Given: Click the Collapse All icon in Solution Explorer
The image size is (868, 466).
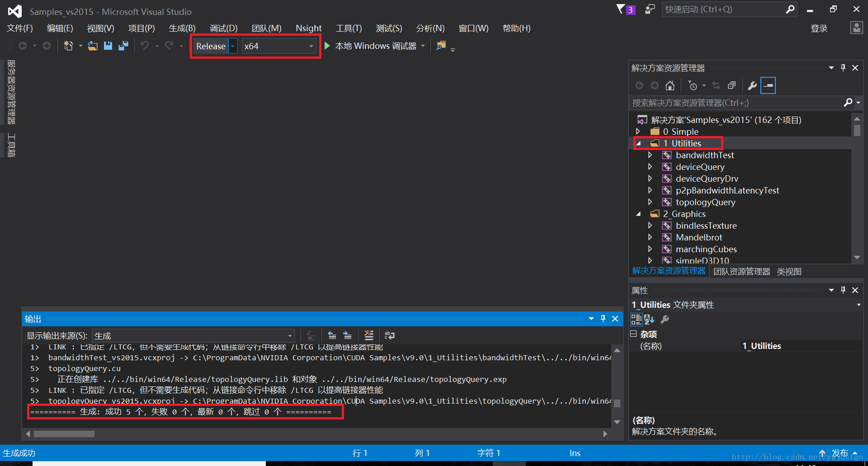Looking at the screenshot, I should tap(731, 85).
